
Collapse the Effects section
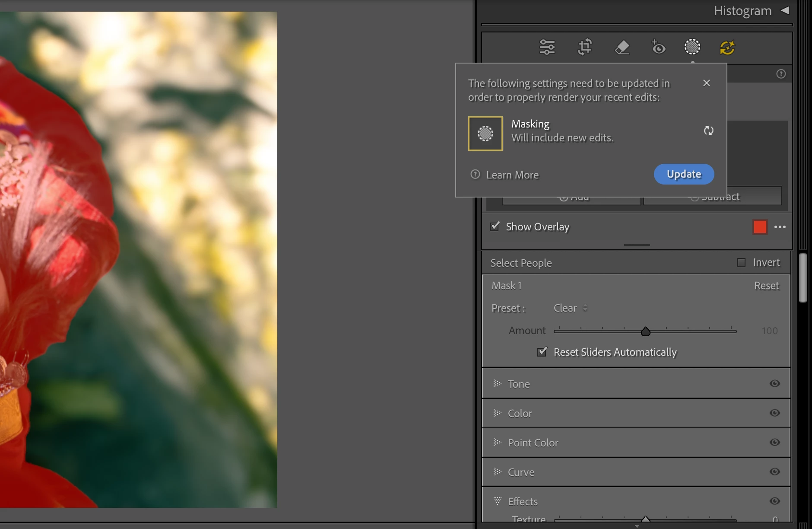coord(498,501)
